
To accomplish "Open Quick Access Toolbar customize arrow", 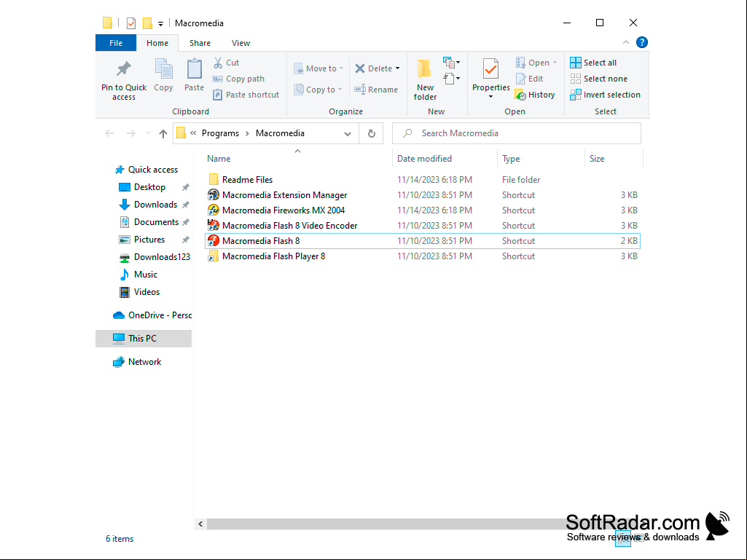I will click(x=160, y=24).
